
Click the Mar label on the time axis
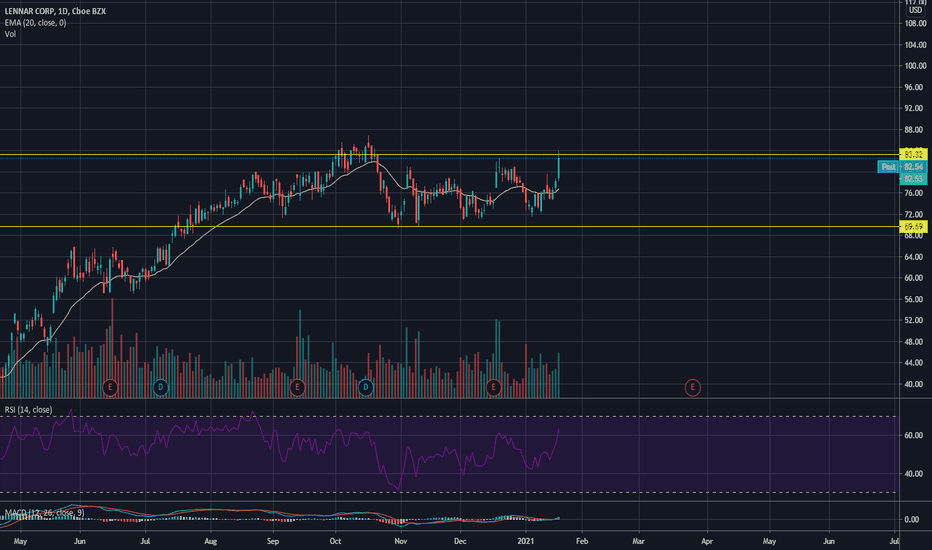click(638, 541)
